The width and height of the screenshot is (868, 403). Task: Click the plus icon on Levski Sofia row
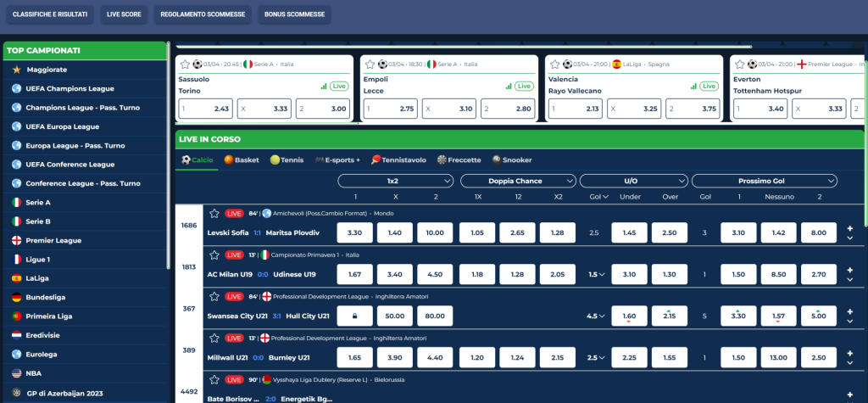849,228
